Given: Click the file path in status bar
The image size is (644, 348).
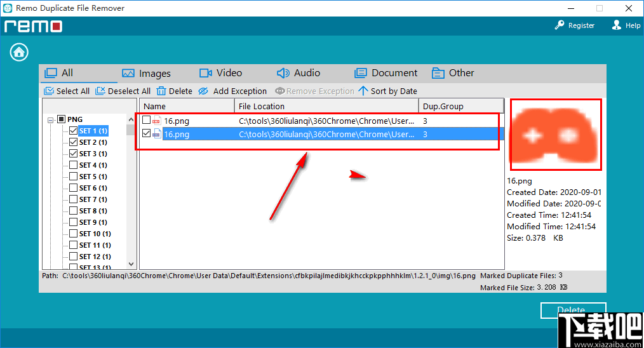Looking at the screenshot, I should [269, 276].
